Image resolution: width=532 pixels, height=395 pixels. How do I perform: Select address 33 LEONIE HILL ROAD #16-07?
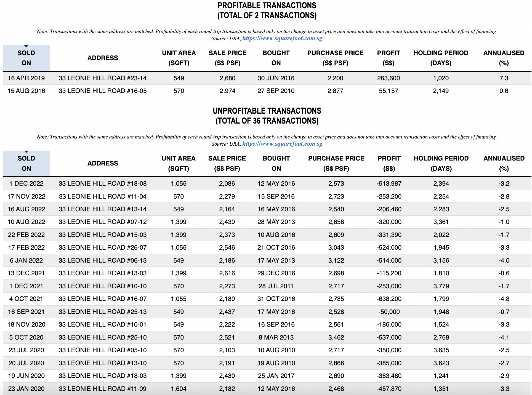click(x=103, y=299)
